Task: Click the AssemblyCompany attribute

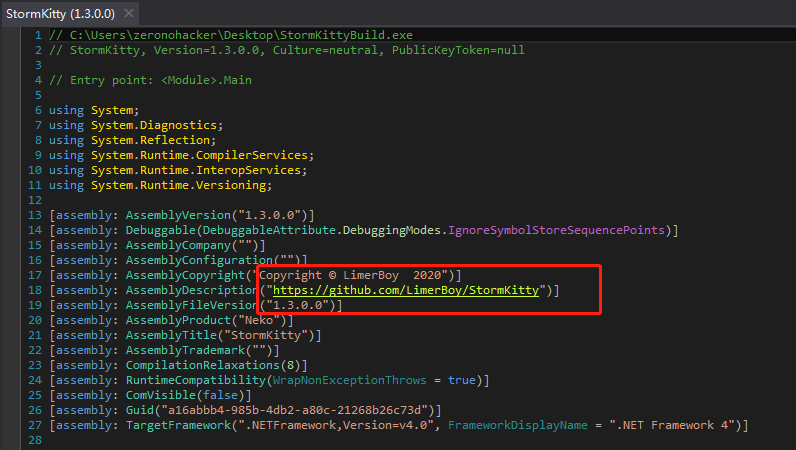Action: [x=178, y=245]
